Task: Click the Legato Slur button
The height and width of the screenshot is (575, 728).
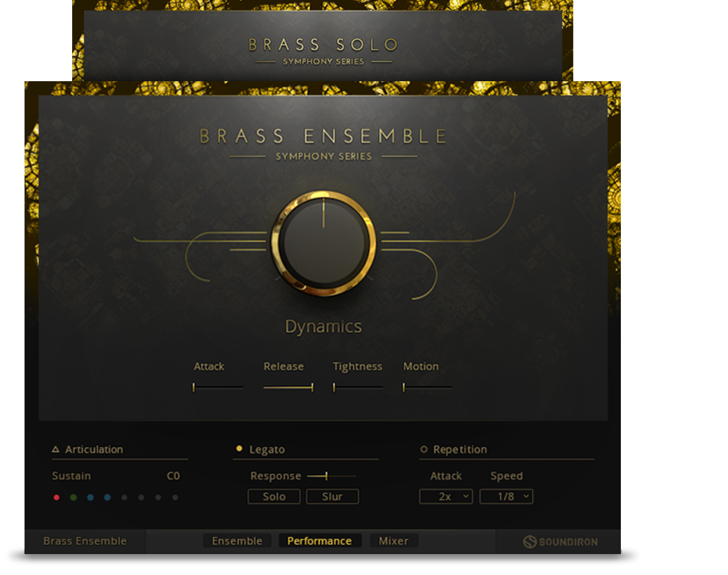Action: 332,497
